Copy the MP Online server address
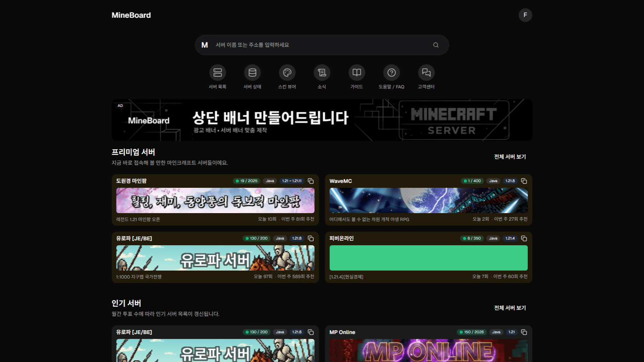Screen dimensions: 644x362 [x=524, y=332]
